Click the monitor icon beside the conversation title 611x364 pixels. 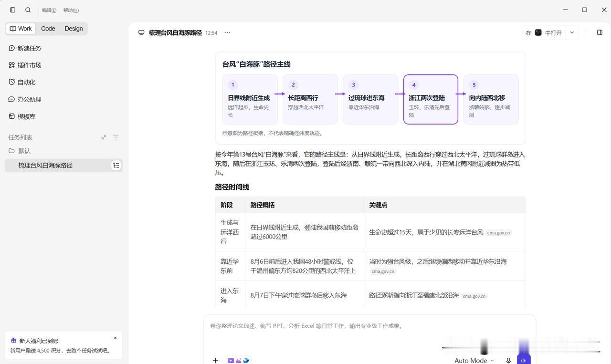tap(141, 33)
